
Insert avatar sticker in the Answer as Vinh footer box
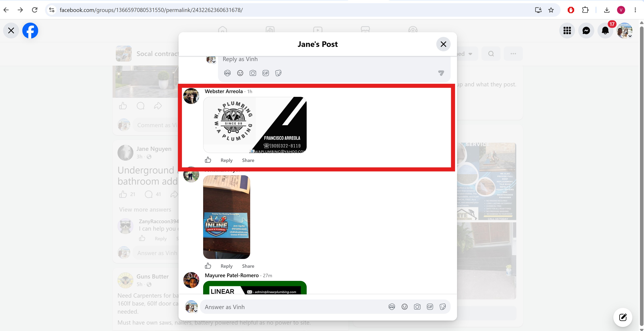tap(392, 307)
